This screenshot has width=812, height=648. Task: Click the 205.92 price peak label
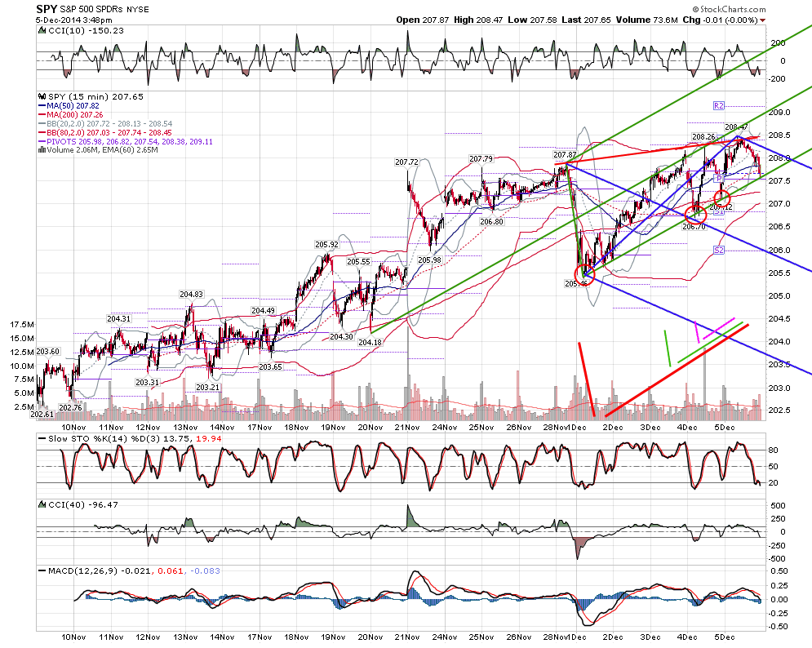coord(326,245)
